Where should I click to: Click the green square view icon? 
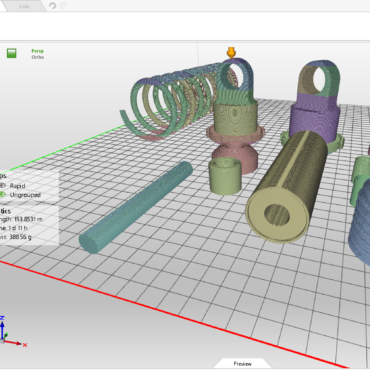pyautogui.click(x=12, y=53)
